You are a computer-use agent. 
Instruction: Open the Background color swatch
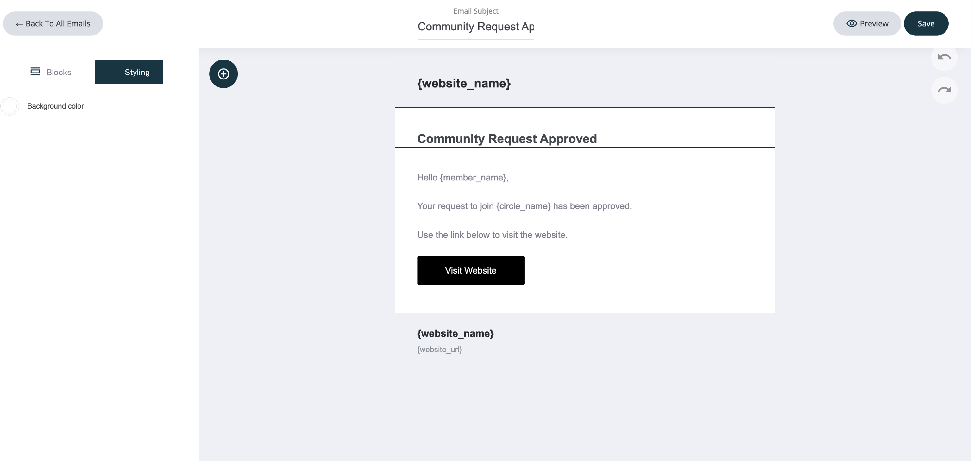(x=10, y=106)
